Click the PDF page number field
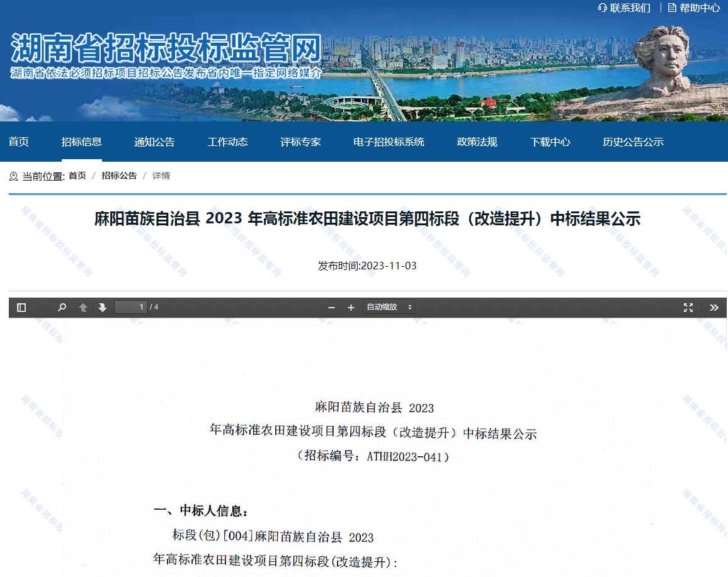728x577 pixels. tap(130, 307)
